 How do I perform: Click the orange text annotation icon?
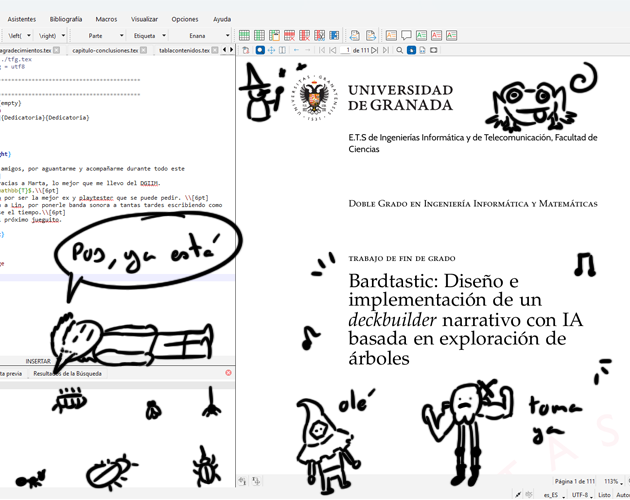point(391,35)
